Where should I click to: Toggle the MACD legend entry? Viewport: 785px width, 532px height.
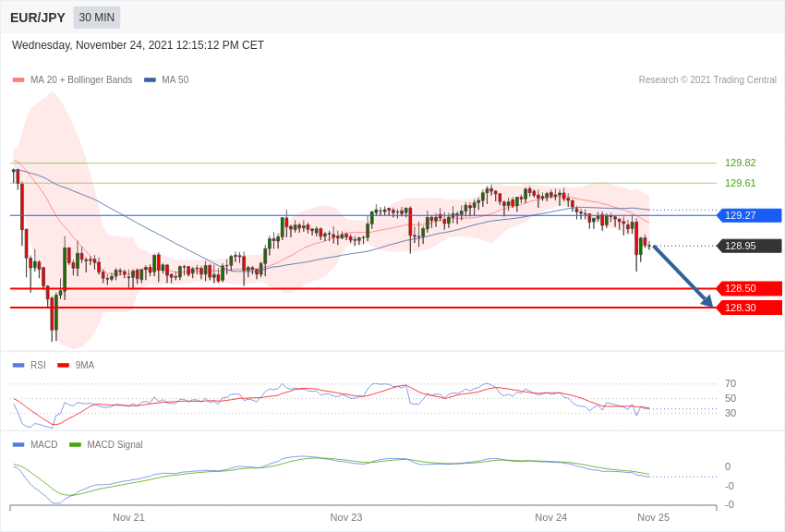click(35, 444)
